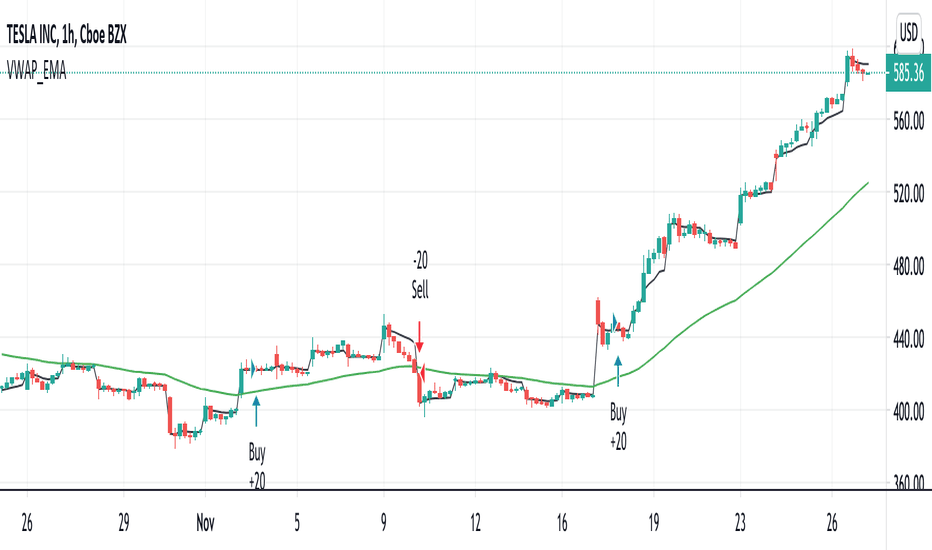Click the first blue Buy arrow in November
The image size is (932, 550).
pos(256,411)
